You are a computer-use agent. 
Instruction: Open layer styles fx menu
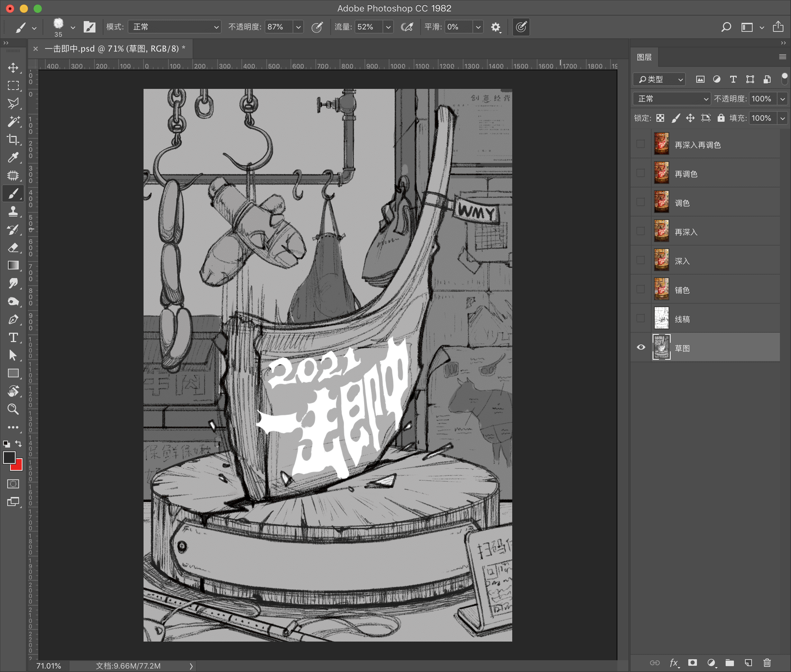(674, 663)
